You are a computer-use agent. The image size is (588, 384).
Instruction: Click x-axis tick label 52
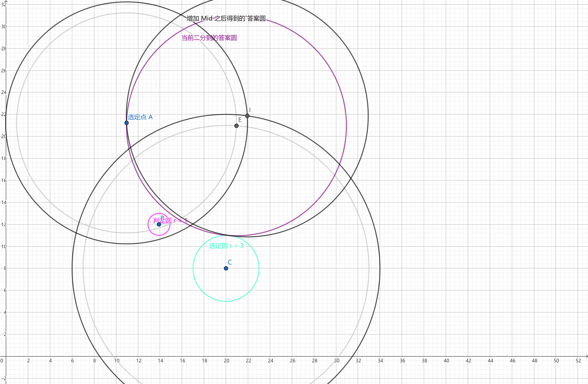coord(578,361)
